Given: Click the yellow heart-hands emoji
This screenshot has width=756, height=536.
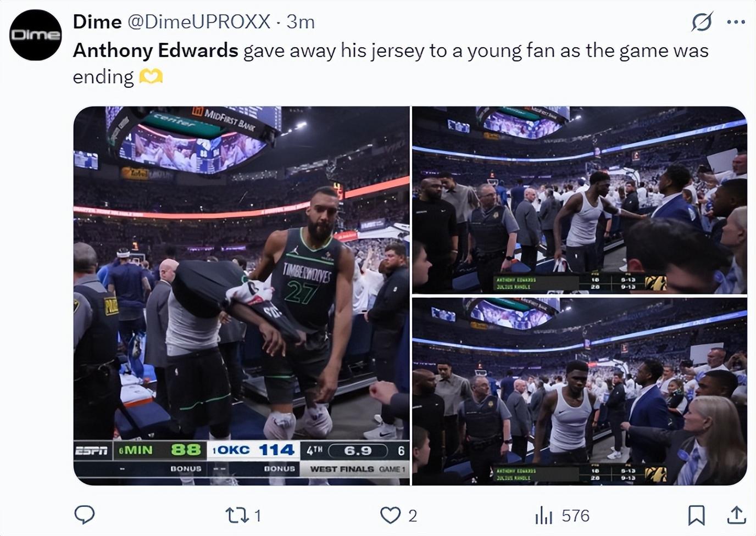Looking at the screenshot, I should pos(151,77).
